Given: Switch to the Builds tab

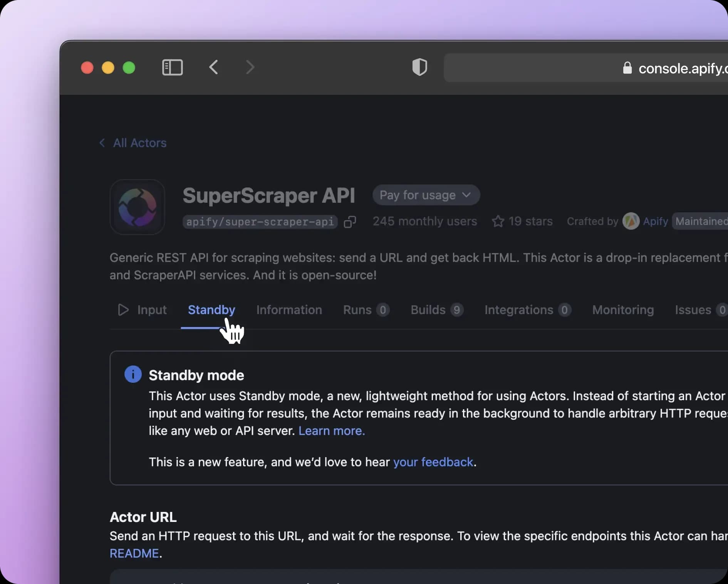Looking at the screenshot, I should (x=437, y=310).
